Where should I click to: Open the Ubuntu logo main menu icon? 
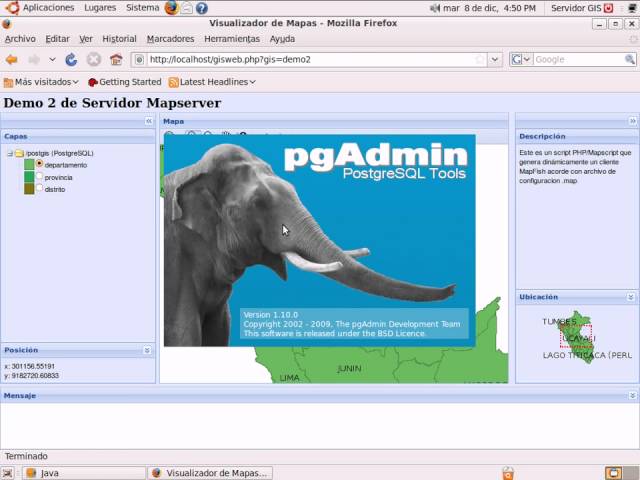13,7
